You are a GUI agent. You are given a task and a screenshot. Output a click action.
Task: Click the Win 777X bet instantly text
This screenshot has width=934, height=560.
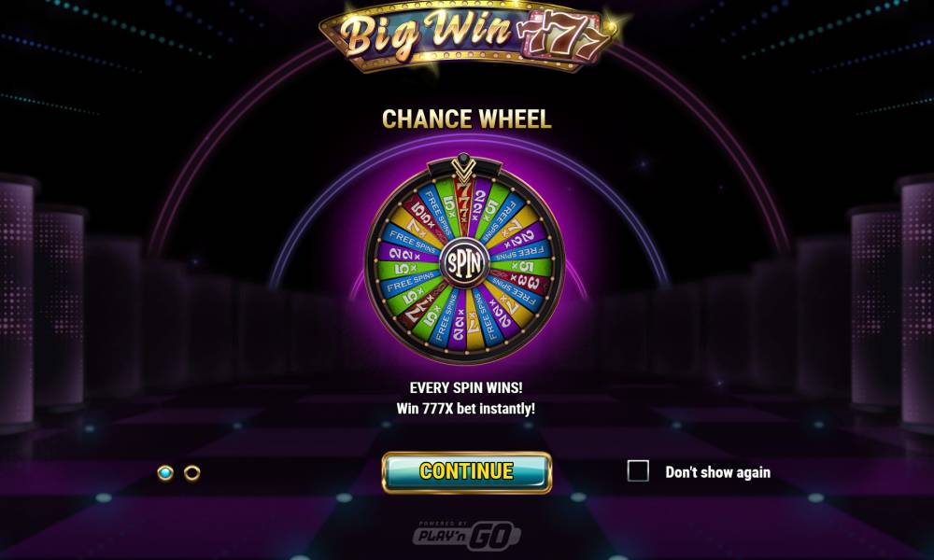pos(466,409)
